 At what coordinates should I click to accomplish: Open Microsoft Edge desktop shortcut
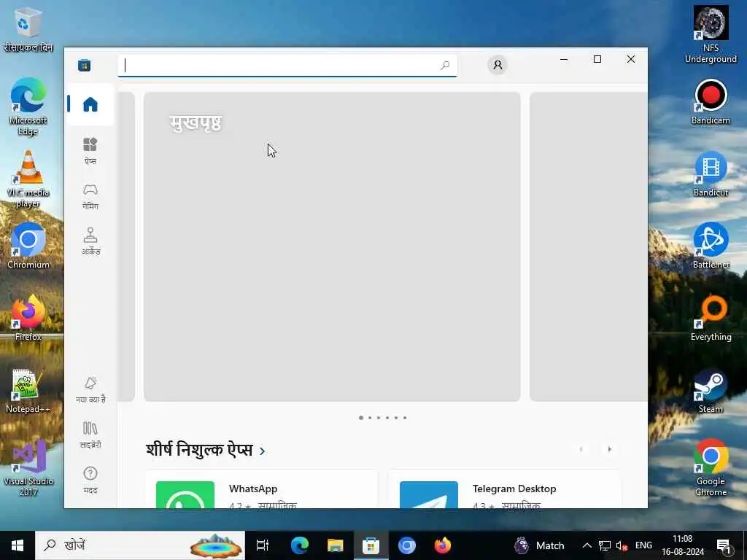(28, 106)
